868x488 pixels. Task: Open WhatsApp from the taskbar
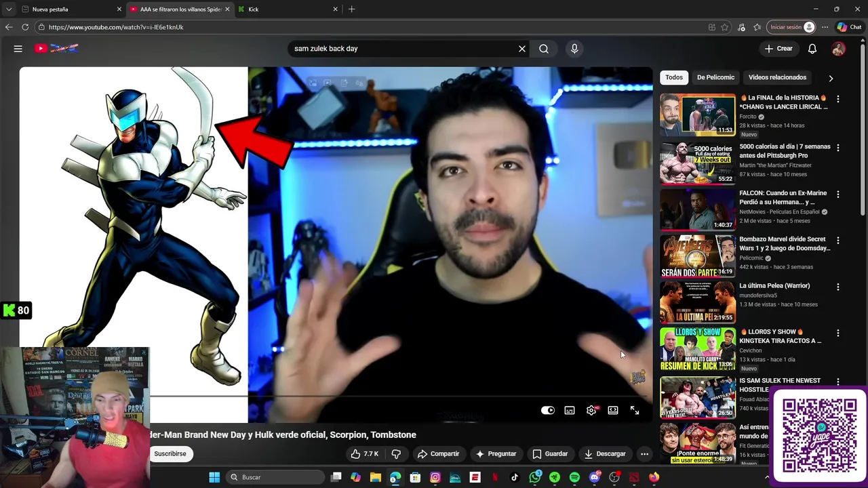[535, 477]
